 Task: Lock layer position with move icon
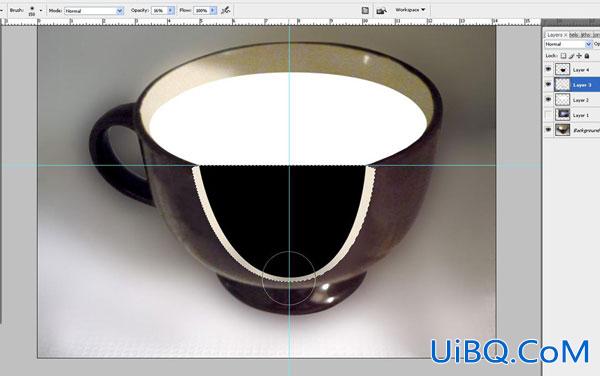coord(579,56)
